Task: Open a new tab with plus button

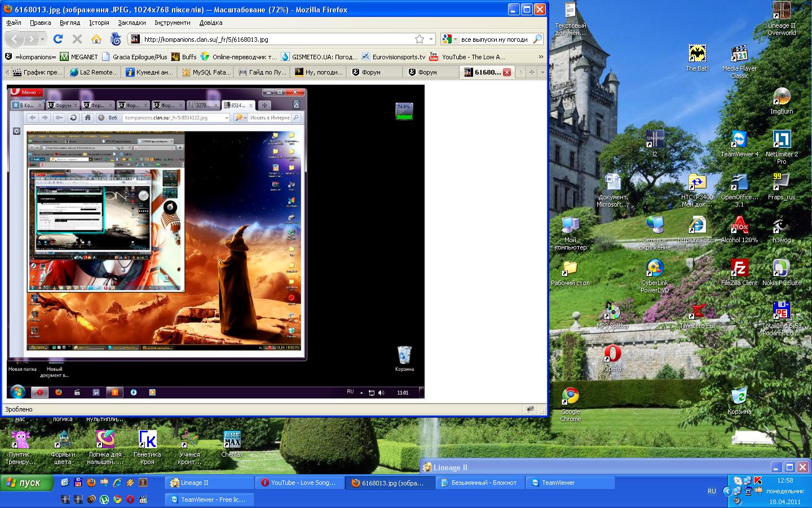Action: (532, 72)
